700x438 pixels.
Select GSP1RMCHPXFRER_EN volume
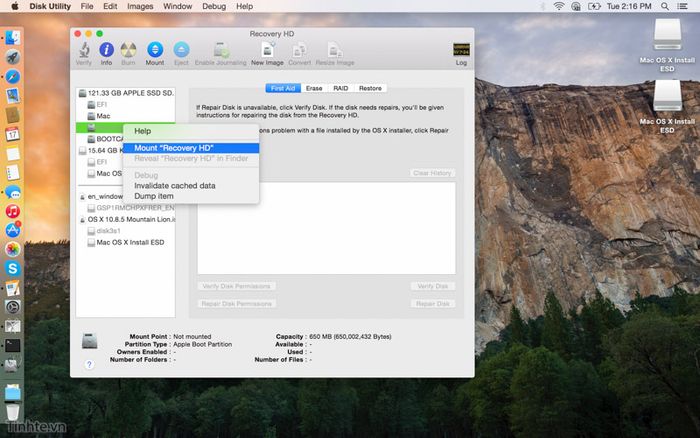(126, 208)
